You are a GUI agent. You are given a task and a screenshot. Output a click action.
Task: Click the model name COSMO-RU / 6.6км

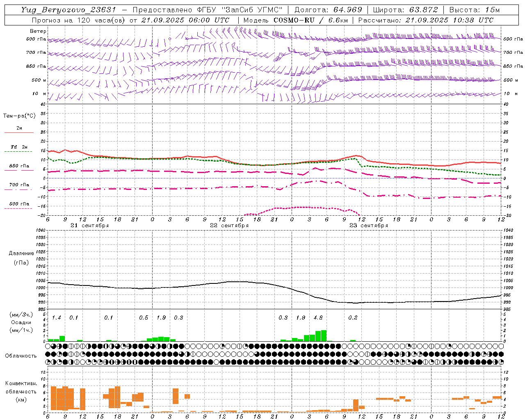(x=310, y=20)
